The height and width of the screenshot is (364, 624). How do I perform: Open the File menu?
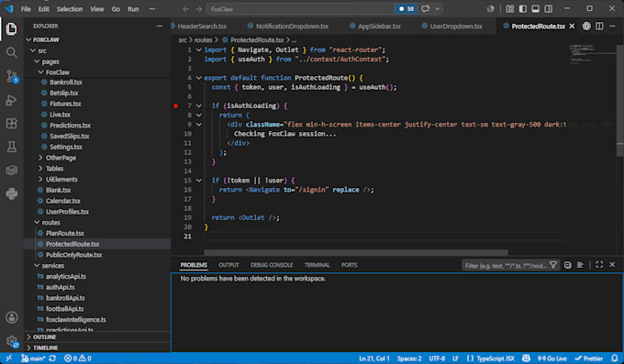26,9
